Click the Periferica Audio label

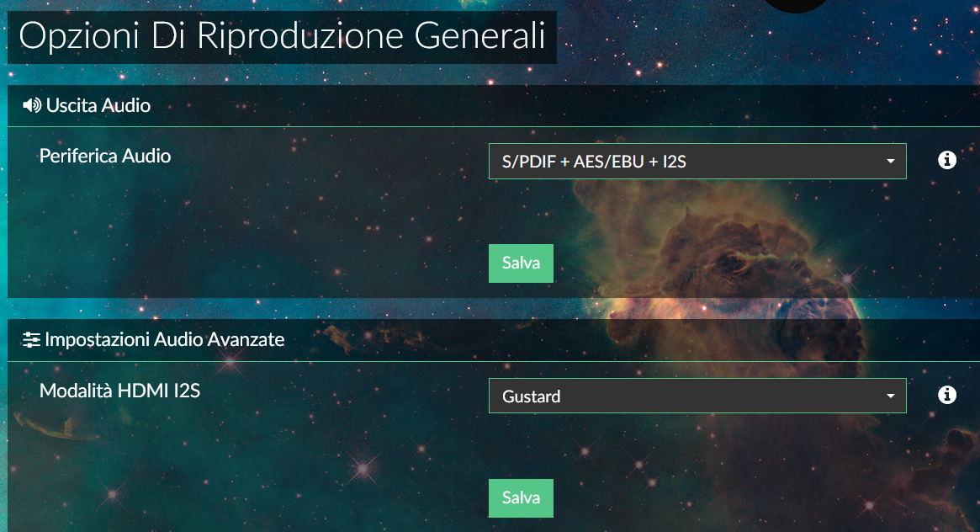[105, 156]
